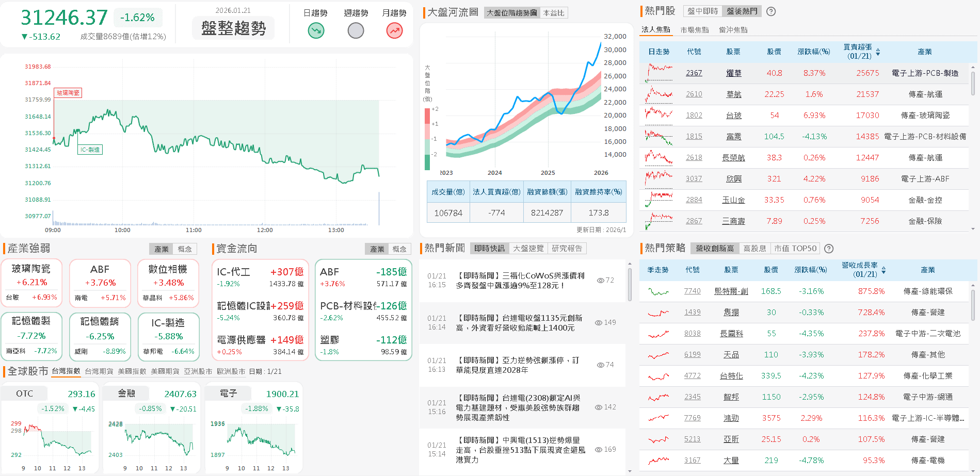Open the help icon beside 盤後熱門 tab
Viewport: 980px width, 476px height.
click(770, 11)
